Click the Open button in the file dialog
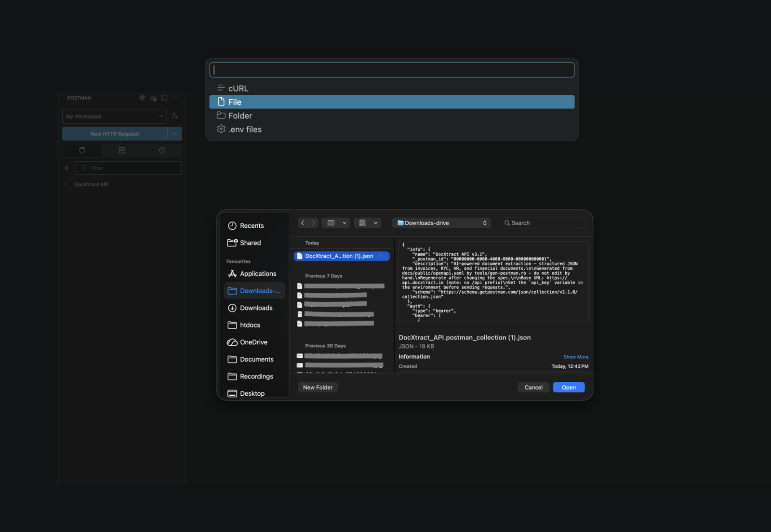 pos(569,388)
